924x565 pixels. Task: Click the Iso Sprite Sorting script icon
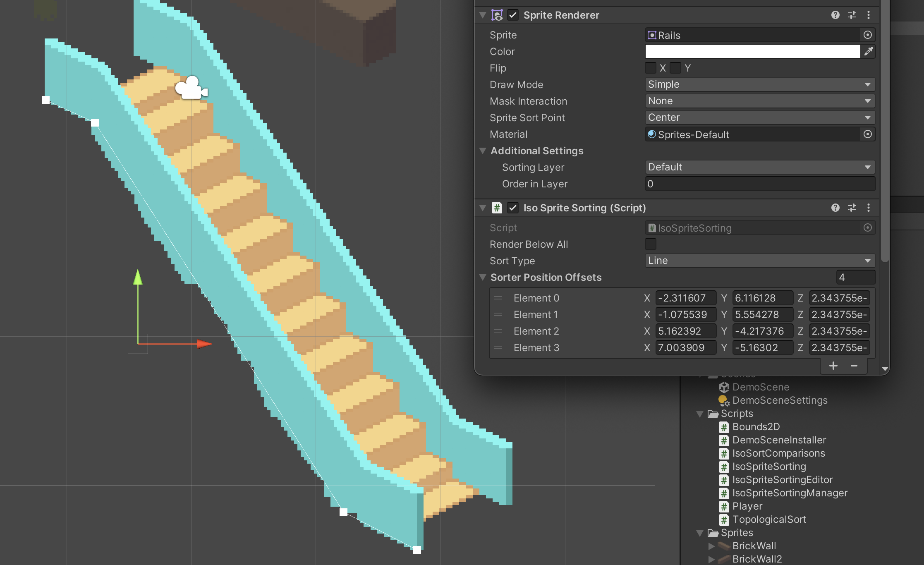[x=497, y=208]
